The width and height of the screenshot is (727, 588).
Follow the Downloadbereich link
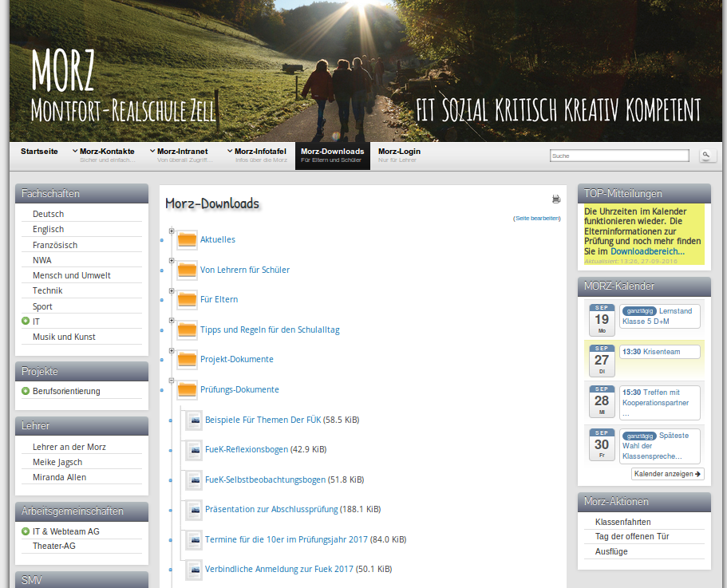[x=647, y=251]
